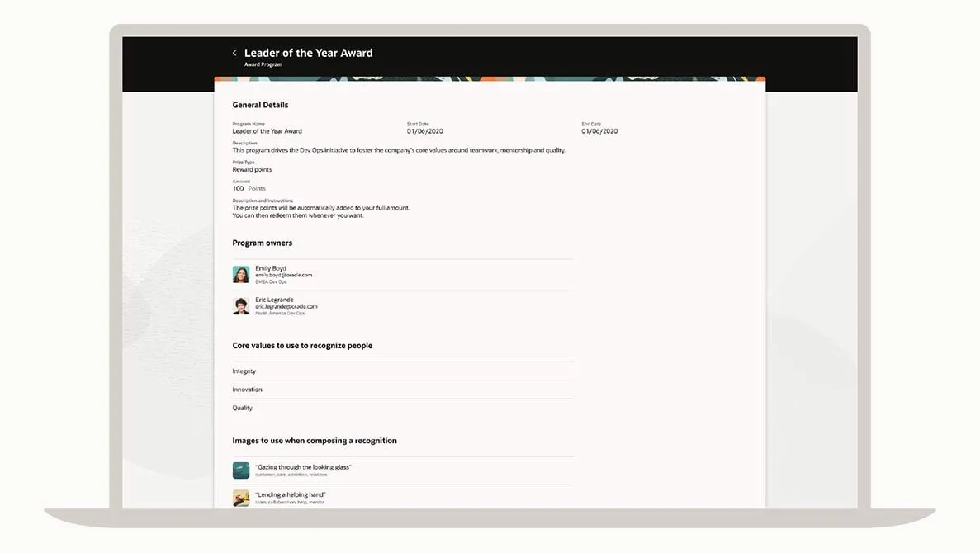980x553 pixels.
Task: Click emily.boyd@oracle.com email address
Action: click(284, 275)
